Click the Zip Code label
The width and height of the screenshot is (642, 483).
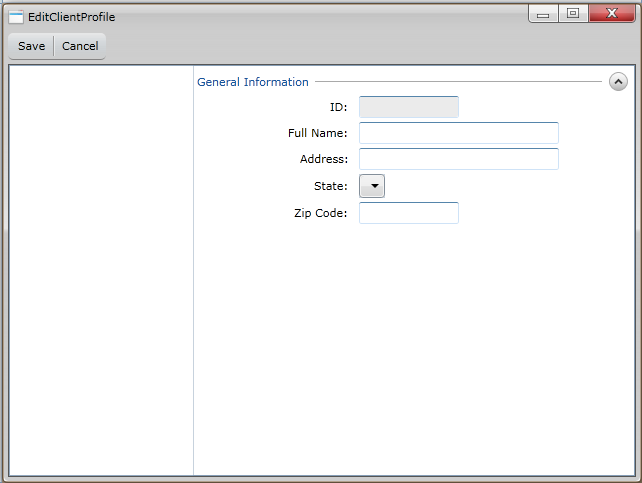click(x=320, y=213)
